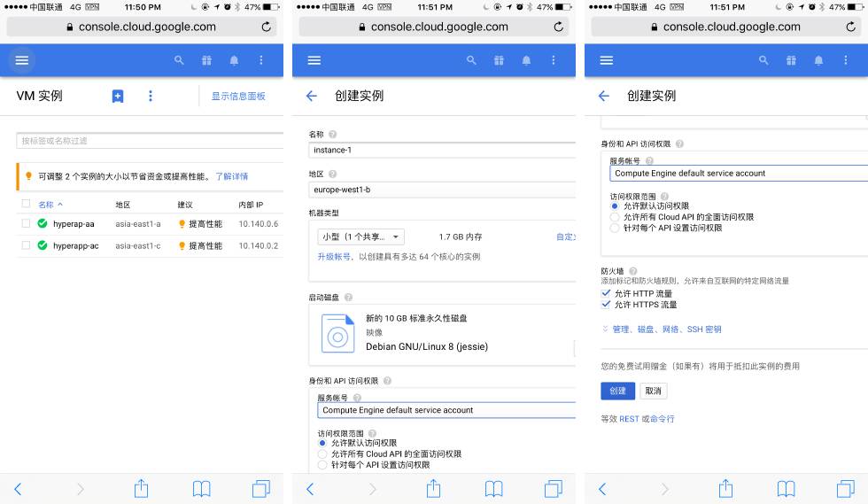Image resolution: width=868 pixels, height=504 pixels.
Task: Open hamburger menu on the right phone screen
Action: (606, 60)
